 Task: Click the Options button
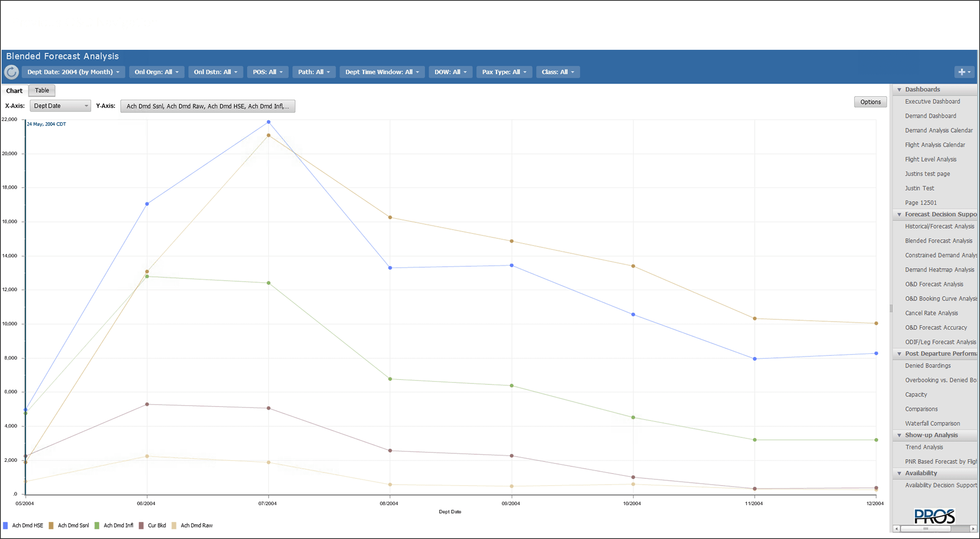(x=870, y=102)
